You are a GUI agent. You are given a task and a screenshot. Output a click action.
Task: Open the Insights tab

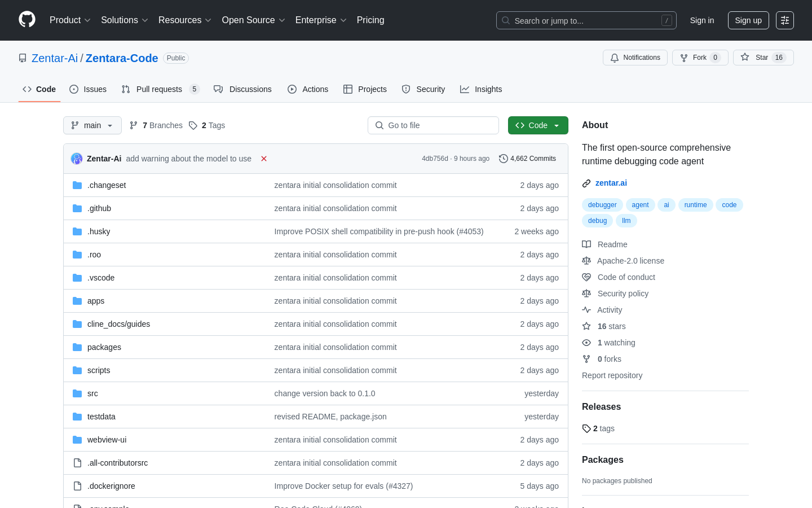tap(481, 89)
